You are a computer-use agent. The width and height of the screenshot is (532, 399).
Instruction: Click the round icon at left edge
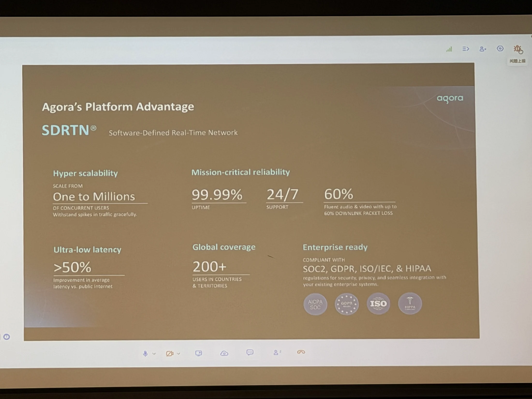point(7,337)
